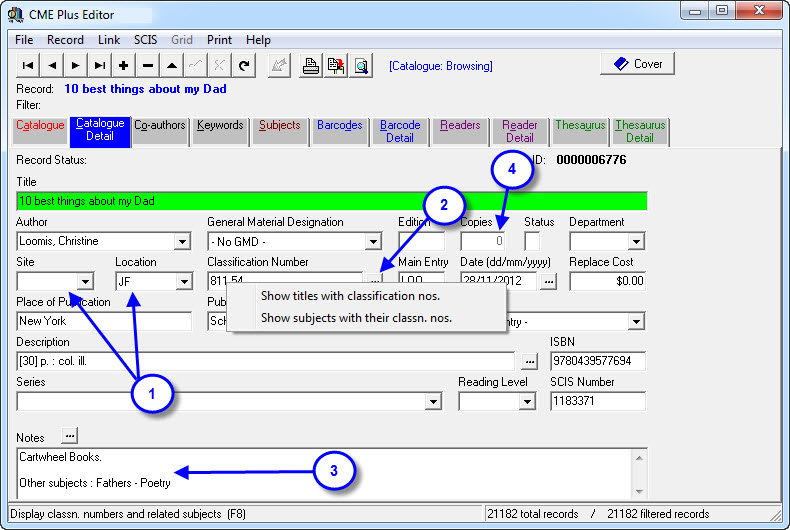Click the printer icon in toolbar
This screenshot has height=530, width=790.
click(x=311, y=66)
